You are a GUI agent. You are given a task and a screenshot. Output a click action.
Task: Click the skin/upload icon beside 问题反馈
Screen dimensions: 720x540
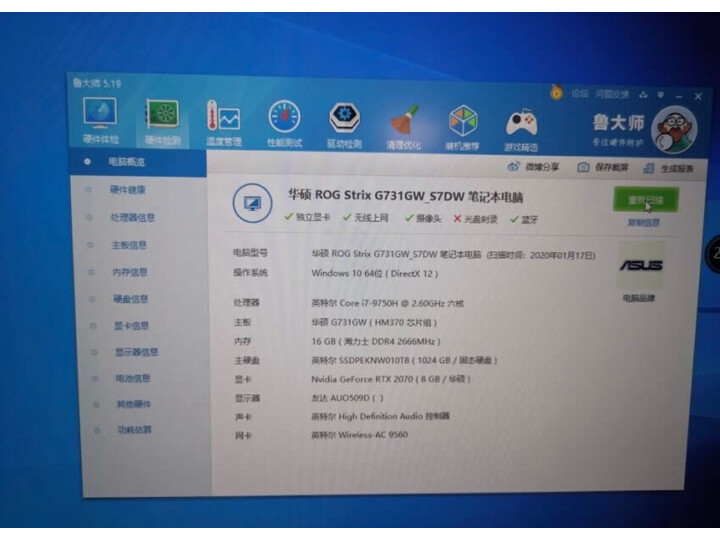click(x=643, y=94)
